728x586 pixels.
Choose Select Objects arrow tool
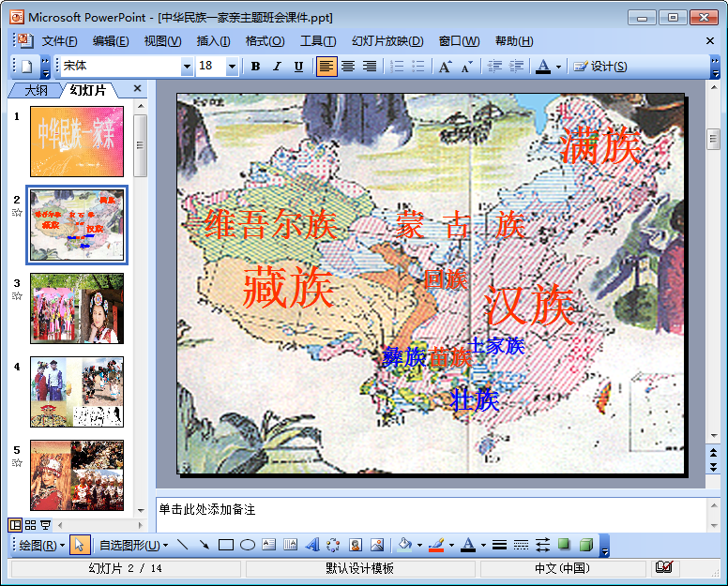(80, 545)
